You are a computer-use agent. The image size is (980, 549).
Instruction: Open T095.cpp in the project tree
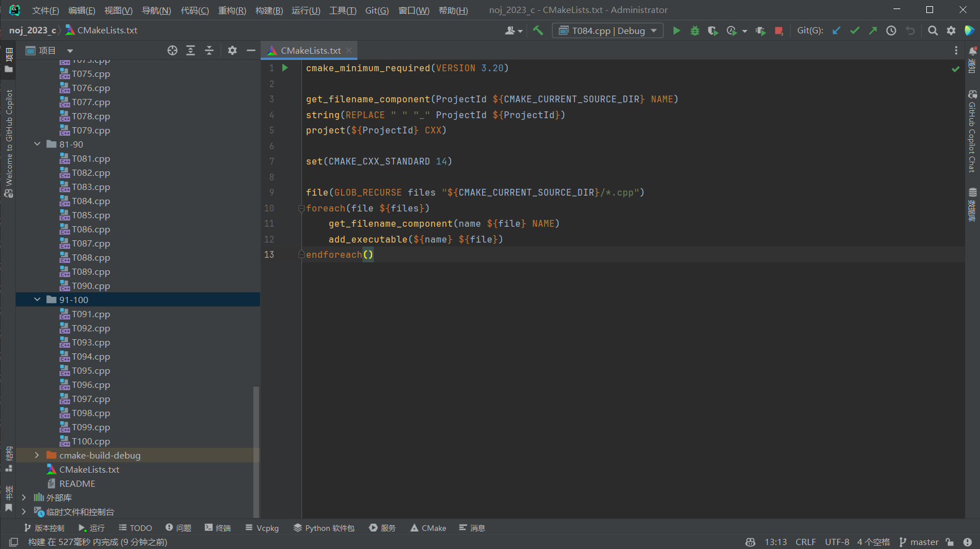coord(90,370)
